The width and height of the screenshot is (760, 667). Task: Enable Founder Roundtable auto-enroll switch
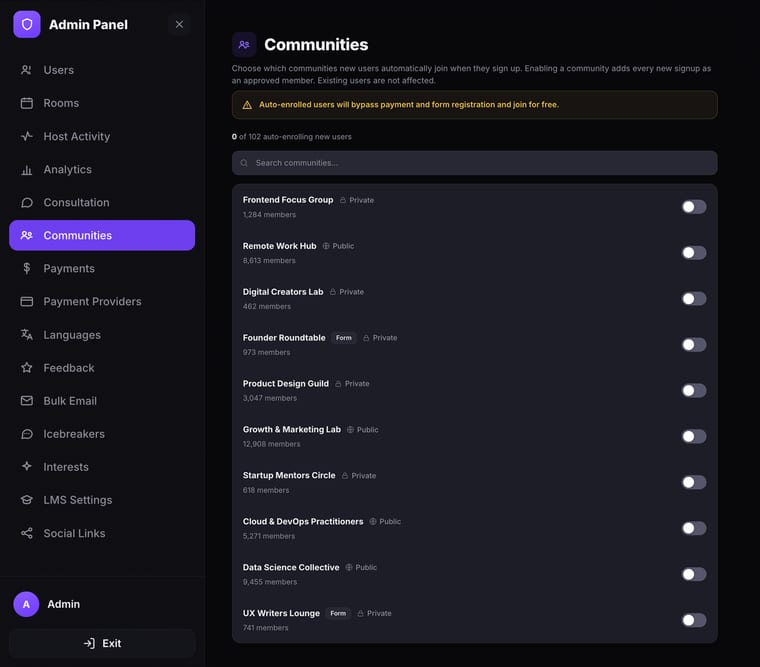(694, 345)
